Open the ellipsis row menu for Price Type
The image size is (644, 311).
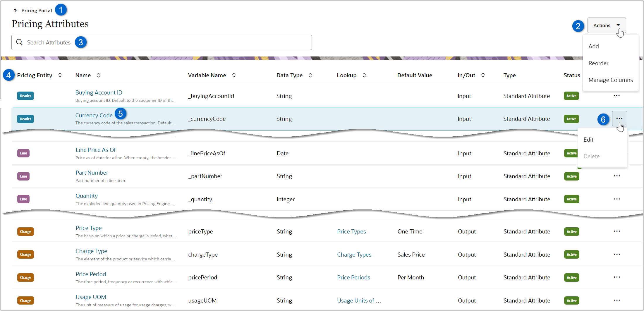pos(617,231)
